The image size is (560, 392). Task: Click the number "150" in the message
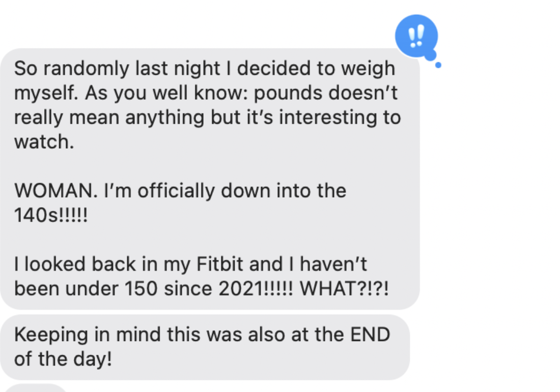click(x=140, y=289)
